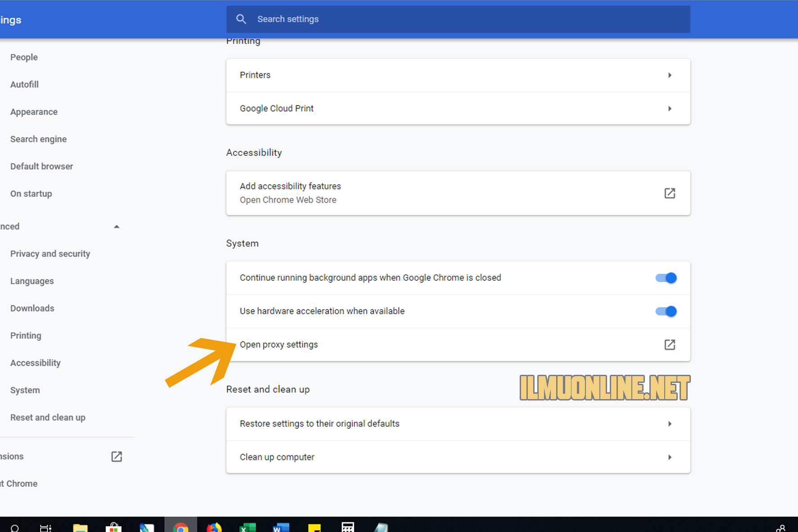This screenshot has width=798, height=532.
Task: Click the search magnifier icon in settings bar
Action: pos(241,19)
